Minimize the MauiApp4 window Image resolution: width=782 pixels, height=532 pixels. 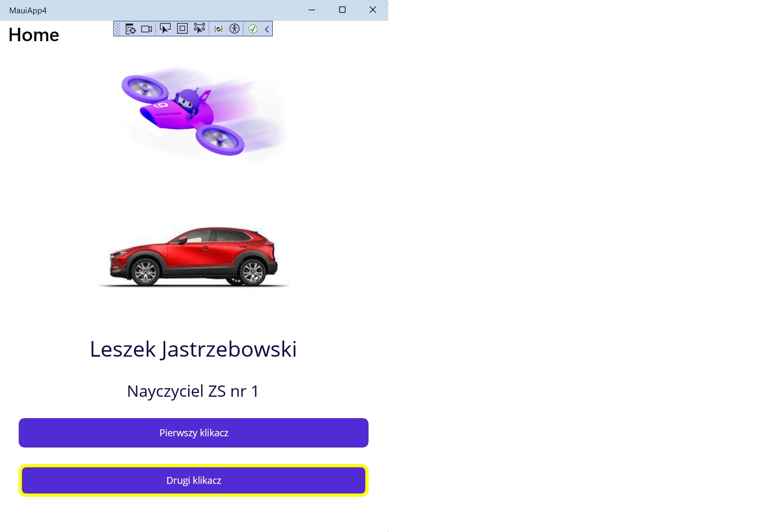click(x=312, y=10)
